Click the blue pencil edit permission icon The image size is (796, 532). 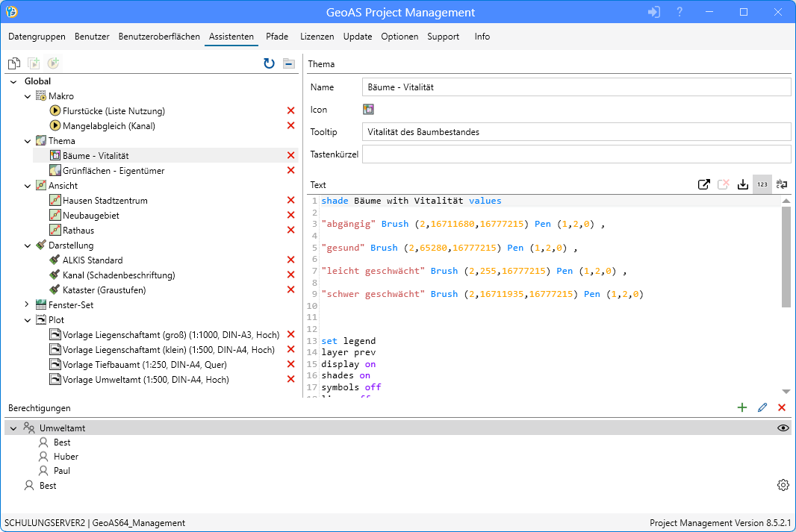pos(762,407)
